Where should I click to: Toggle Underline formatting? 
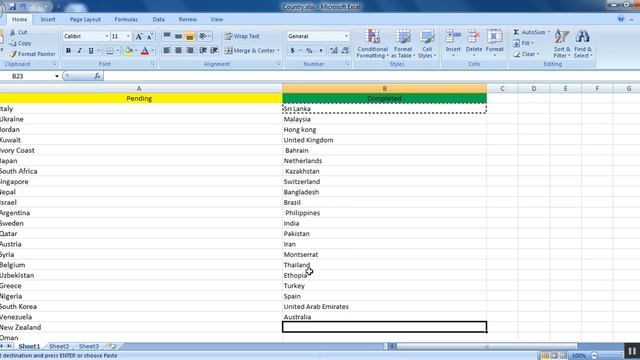[x=91, y=51]
